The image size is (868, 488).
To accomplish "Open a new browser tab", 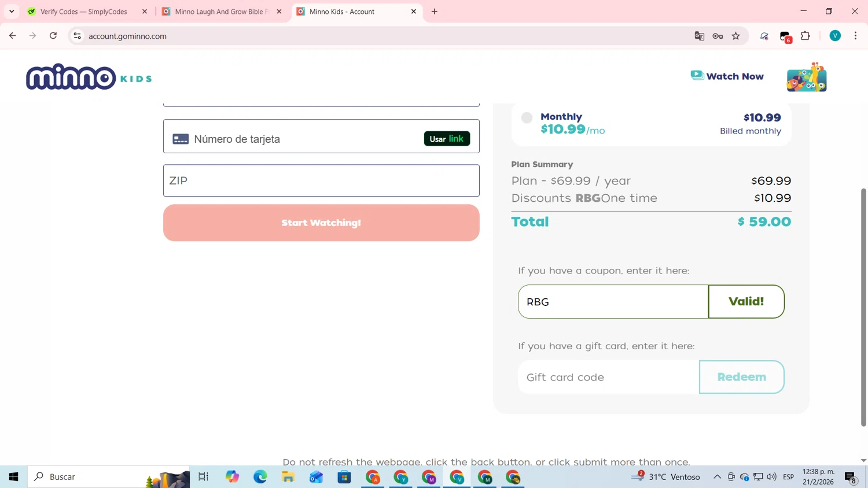I will click(435, 12).
